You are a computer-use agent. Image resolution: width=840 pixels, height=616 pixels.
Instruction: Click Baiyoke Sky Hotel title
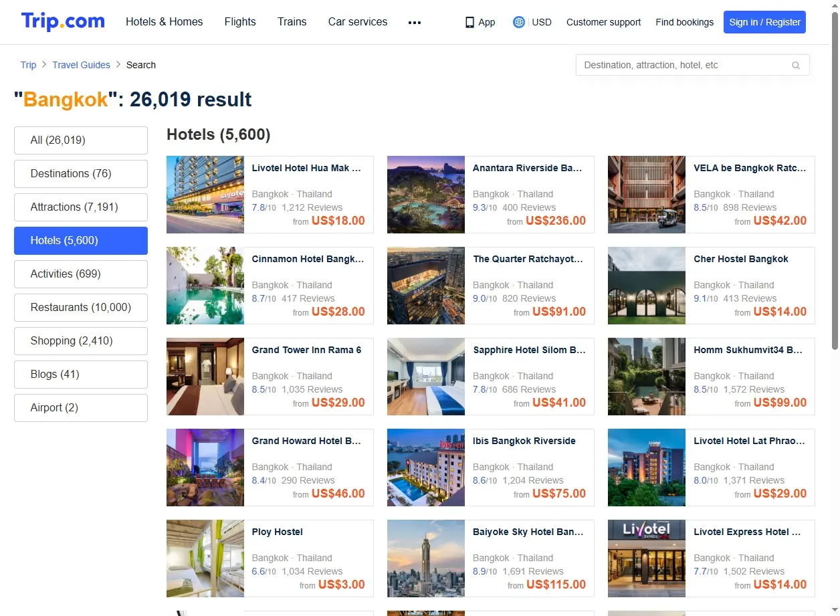(528, 532)
